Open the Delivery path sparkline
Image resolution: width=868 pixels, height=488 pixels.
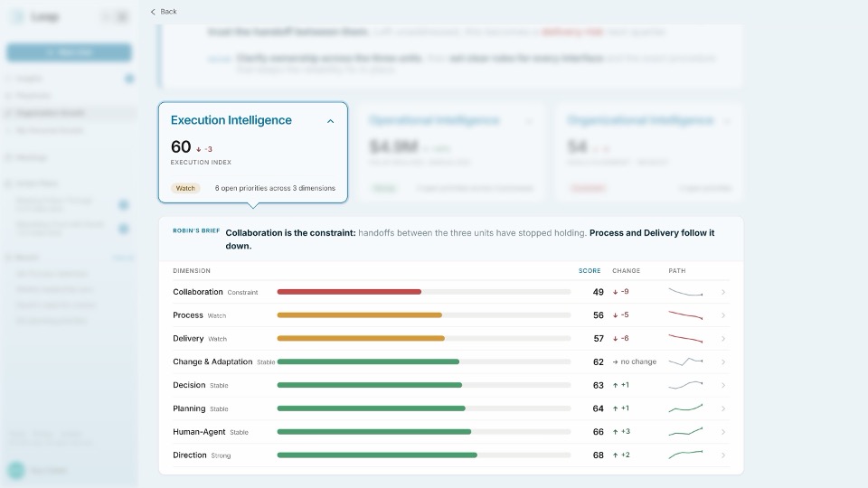685,339
